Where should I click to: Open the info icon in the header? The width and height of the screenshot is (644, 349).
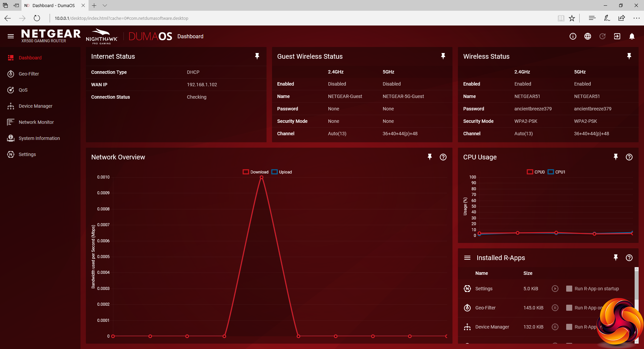pos(573,36)
